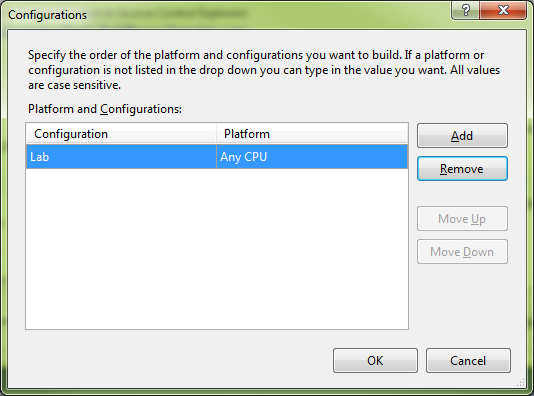The width and height of the screenshot is (534, 396).
Task: Open help with the question mark button
Action: tap(466, 10)
